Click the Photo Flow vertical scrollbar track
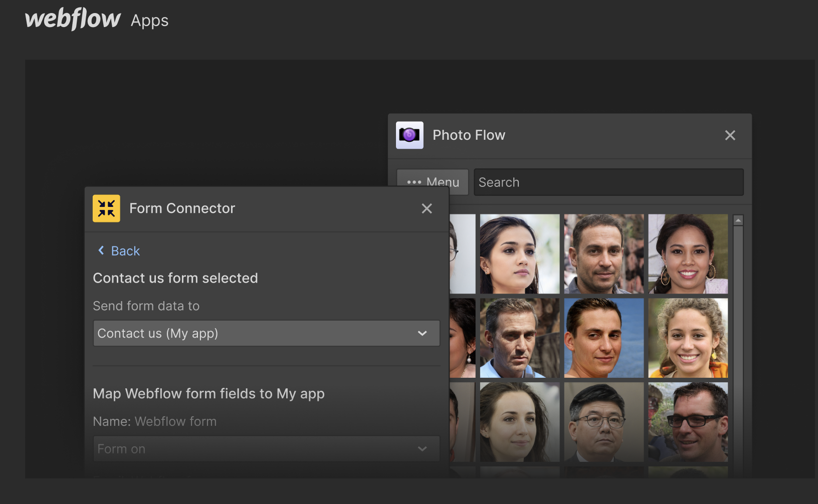This screenshot has width=818, height=504. coord(738,351)
